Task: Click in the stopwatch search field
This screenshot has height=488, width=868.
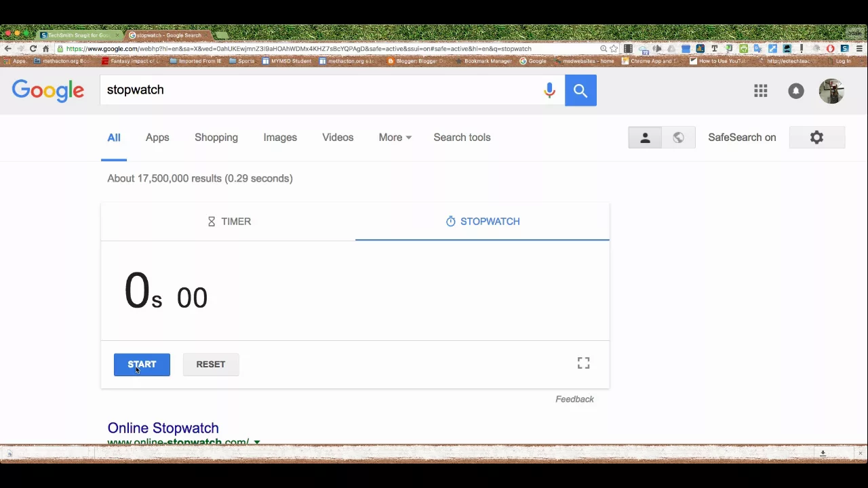Action: point(322,90)
